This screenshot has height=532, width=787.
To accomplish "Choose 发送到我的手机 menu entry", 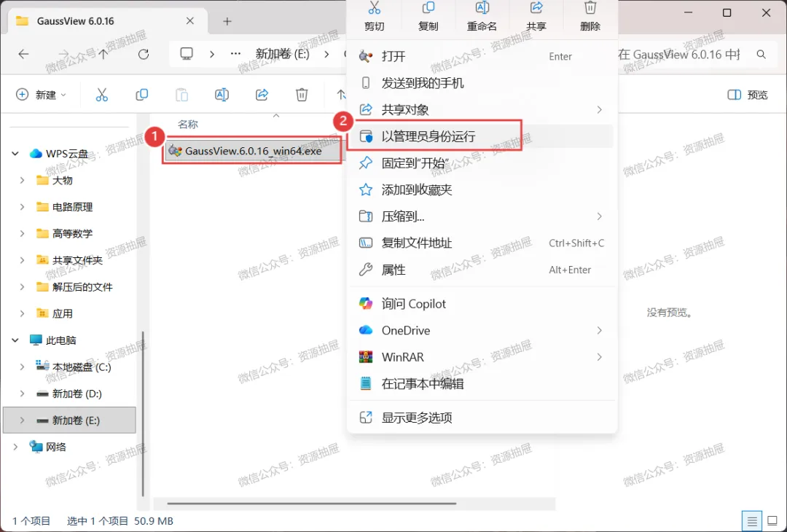I will (x=482, y=83).
